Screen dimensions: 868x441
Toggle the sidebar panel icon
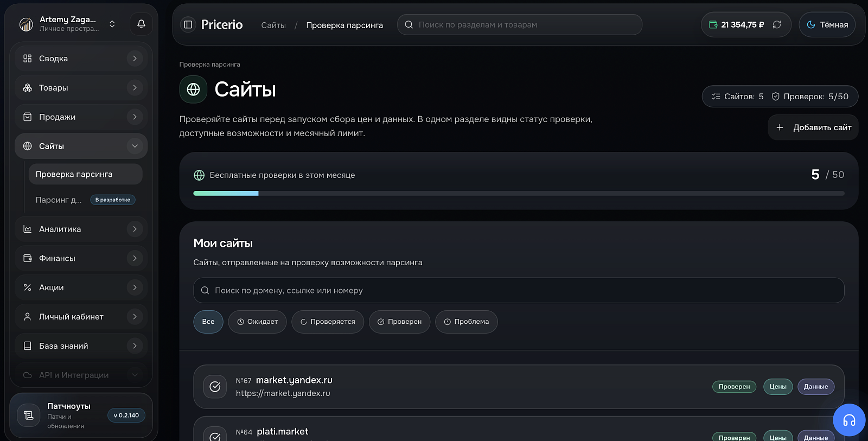click(188, 24)
